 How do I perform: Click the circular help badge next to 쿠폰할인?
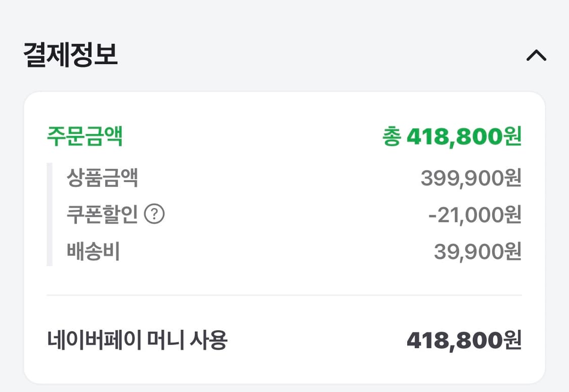pos(155,214)
